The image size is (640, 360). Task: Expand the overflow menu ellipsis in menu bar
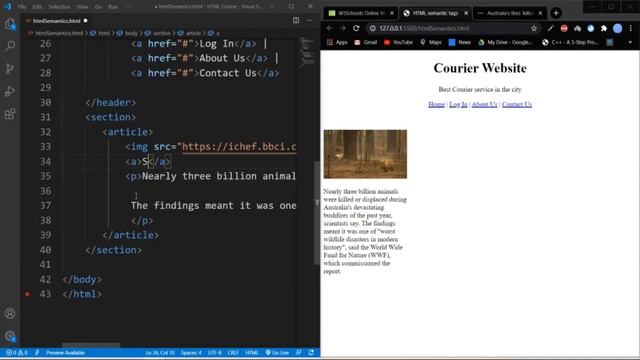128,7
